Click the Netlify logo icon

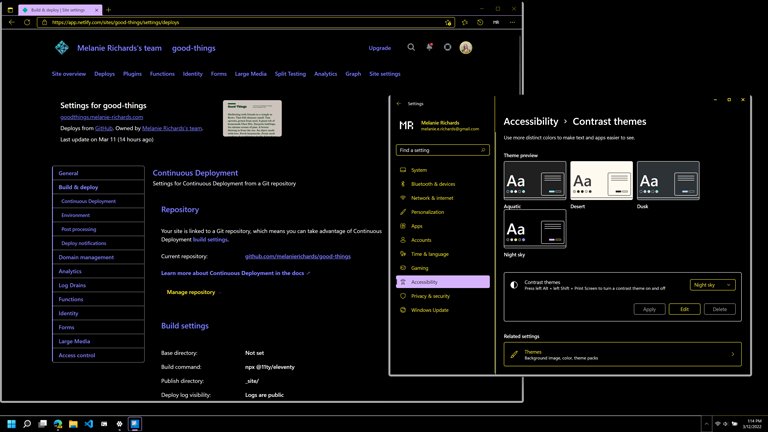62,48
